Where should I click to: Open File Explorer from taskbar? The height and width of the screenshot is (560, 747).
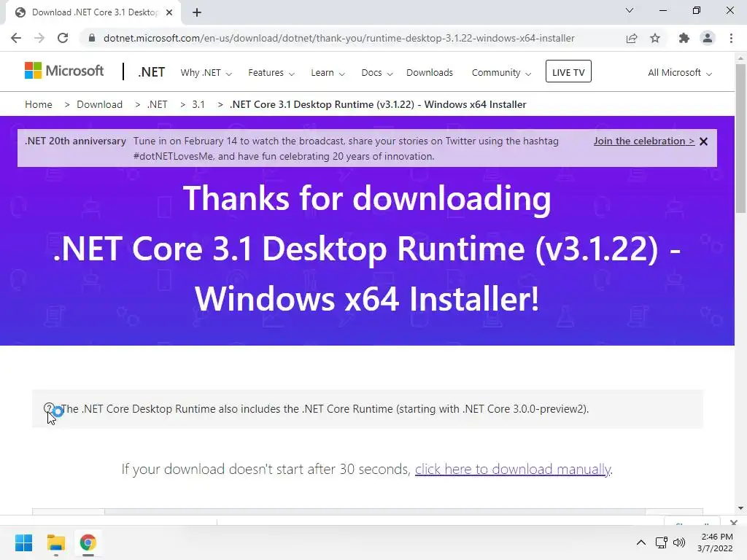pos(55,542)
